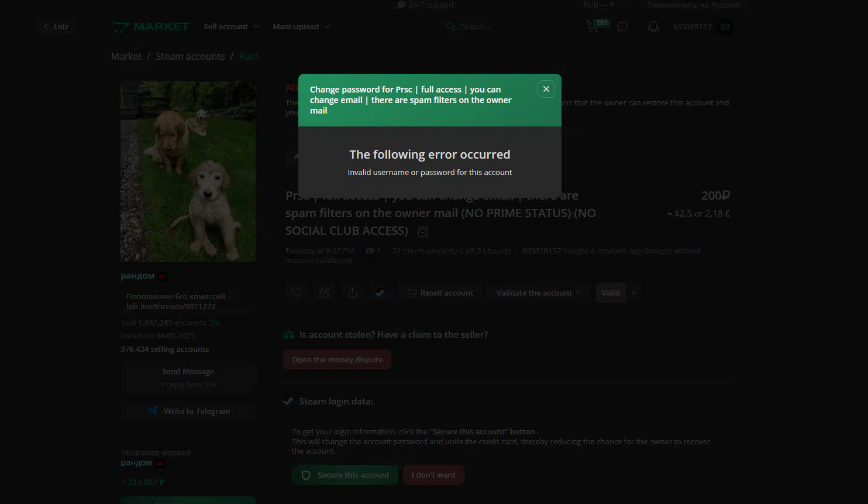Screen dimensions: 868x504
Task: Expand the arrow next to Valid
Action: (x=634, y=293)
